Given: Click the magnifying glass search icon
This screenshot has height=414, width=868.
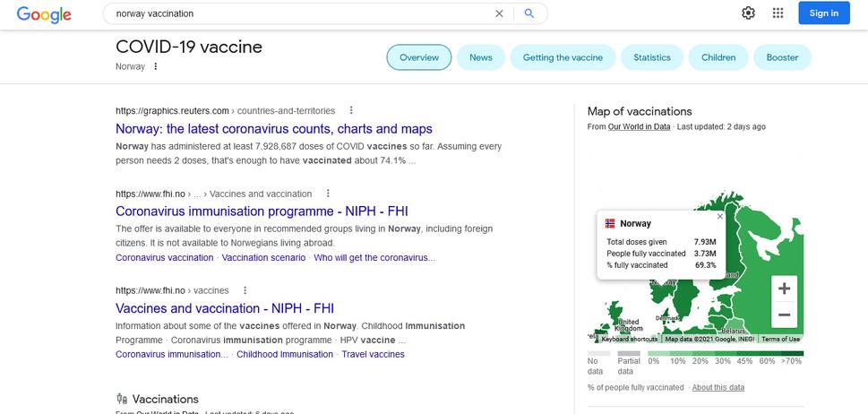Looking at the screenshot, I should (529, 13).
